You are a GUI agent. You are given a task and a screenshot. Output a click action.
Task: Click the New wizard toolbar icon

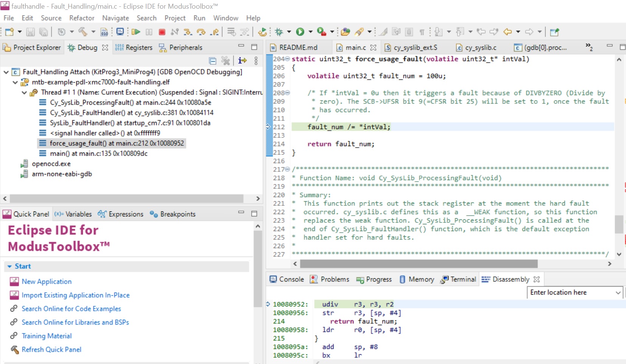(9, 32)
